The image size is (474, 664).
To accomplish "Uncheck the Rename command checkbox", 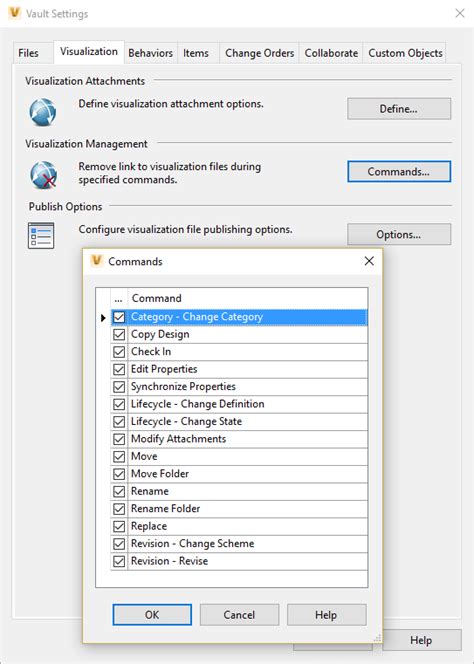I will coord(119,491).
